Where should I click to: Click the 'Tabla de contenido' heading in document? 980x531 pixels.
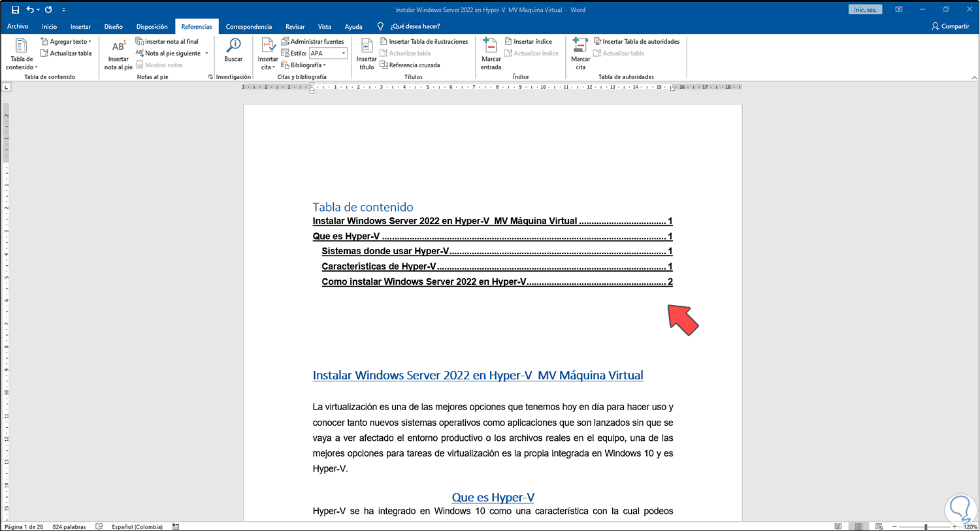[x=363, y=207]
